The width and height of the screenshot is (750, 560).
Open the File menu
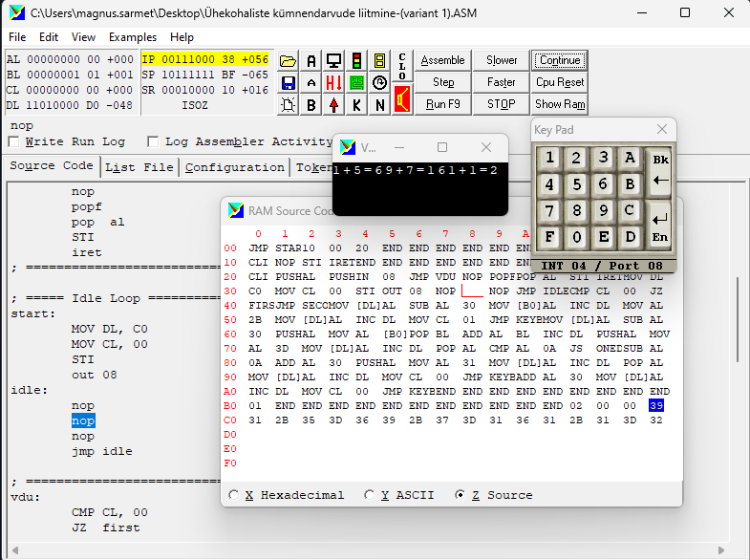[17, 37]
